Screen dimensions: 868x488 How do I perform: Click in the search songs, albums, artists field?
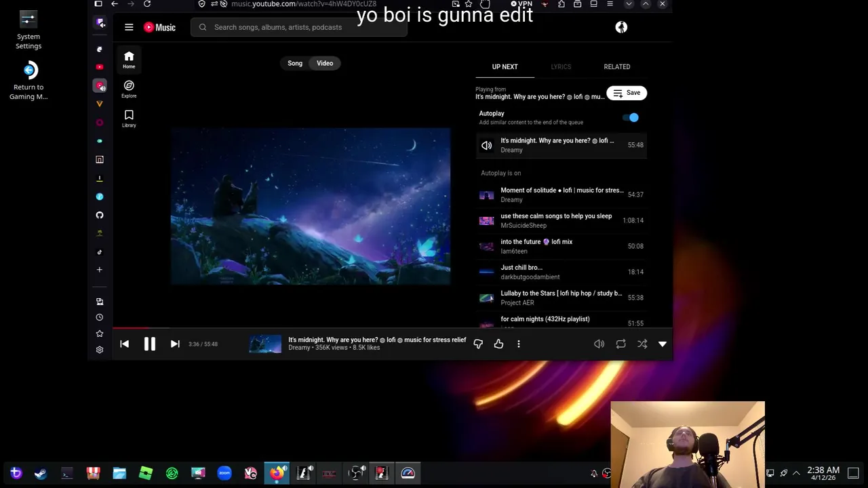pos(299,27)
